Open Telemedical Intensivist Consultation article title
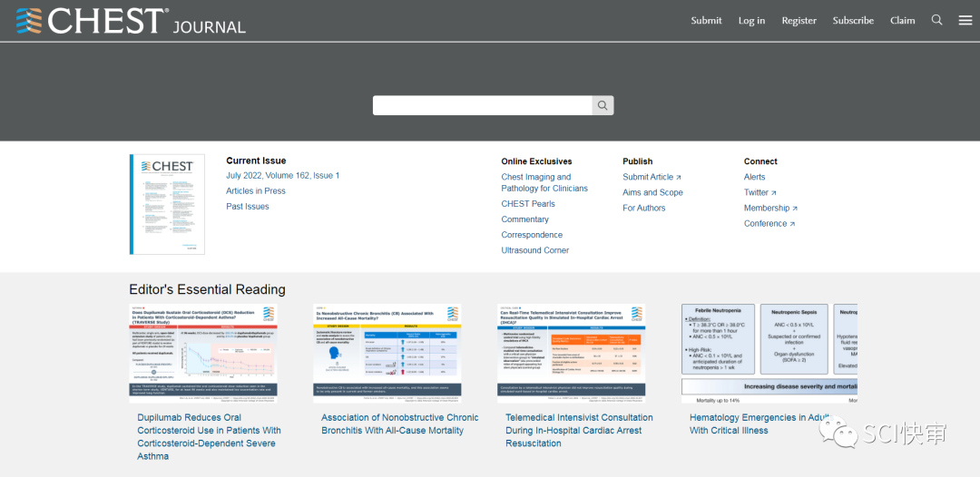Viewport: 980px width, 477px height. tap(579, 430)
